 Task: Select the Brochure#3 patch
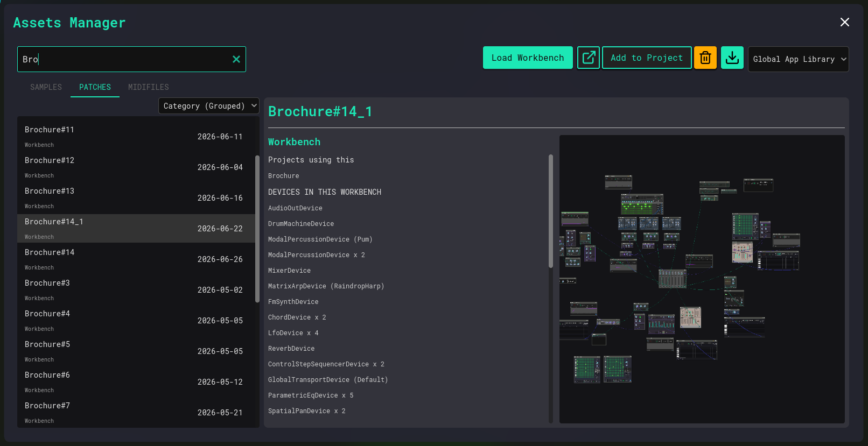pyautogui.click(x=136, y=291)
